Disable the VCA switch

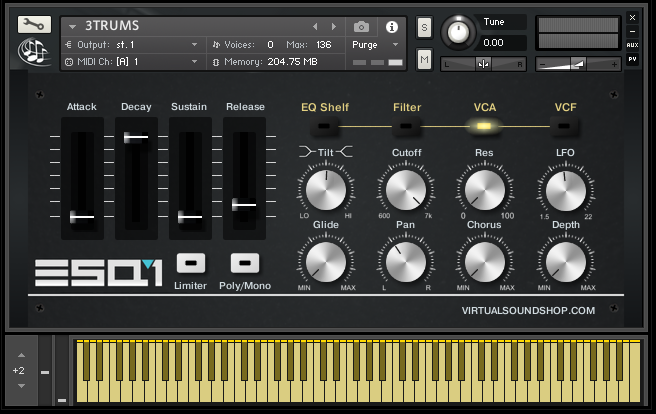coord(484,127)
